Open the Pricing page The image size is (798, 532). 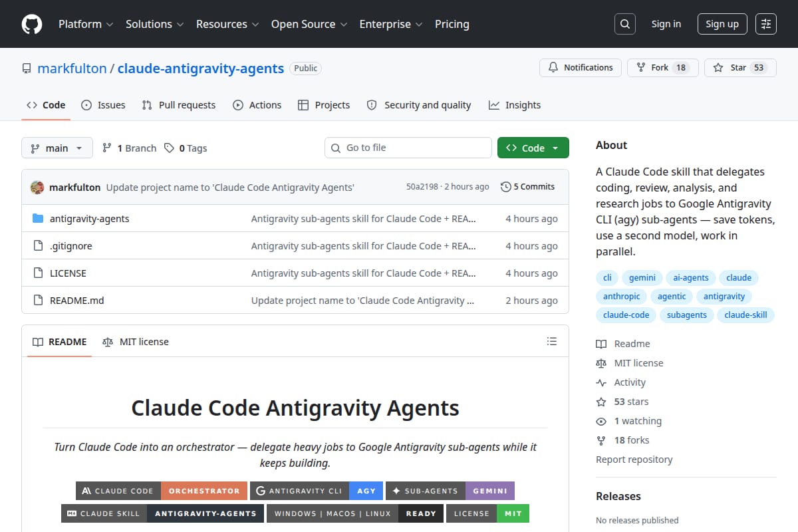[x=452, y=24]
